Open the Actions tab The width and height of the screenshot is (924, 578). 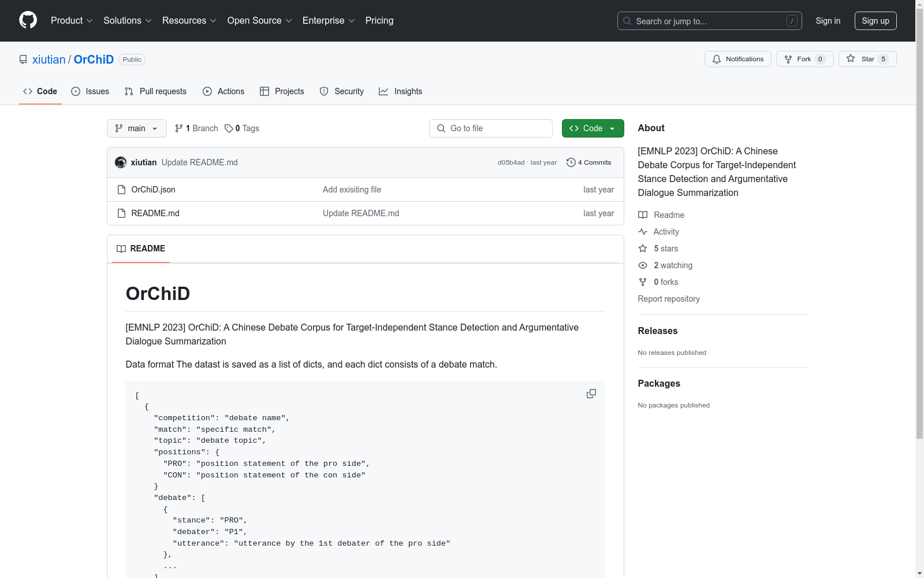point(223,91)
